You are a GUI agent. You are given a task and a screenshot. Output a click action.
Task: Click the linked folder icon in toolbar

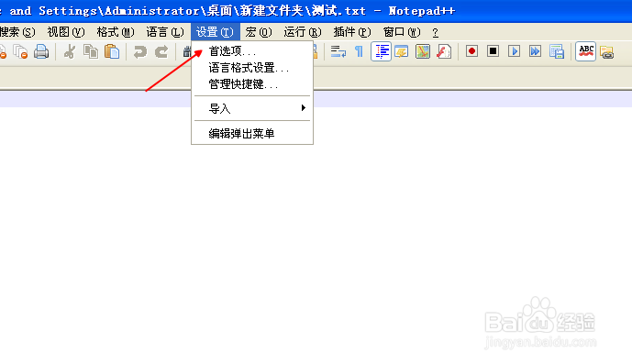pos(606,52)
